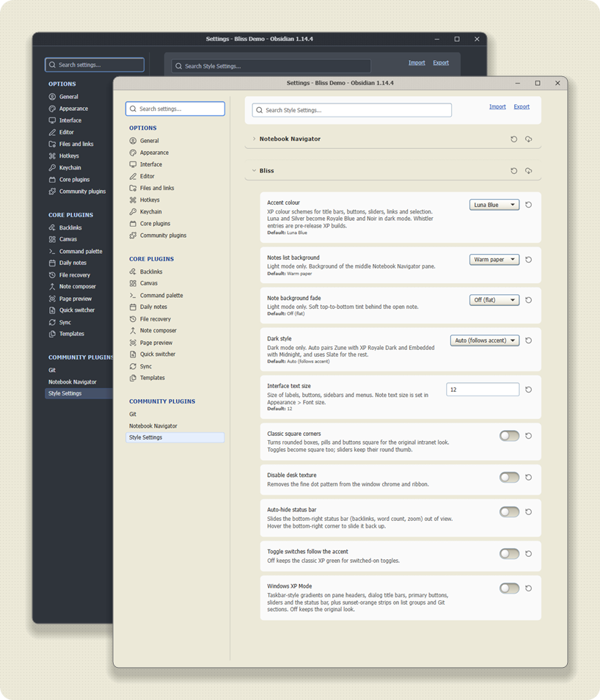This screenshot has height=700, width=600.
Task: Focus Search settings field in front window
Action: [x=175, y=109]
